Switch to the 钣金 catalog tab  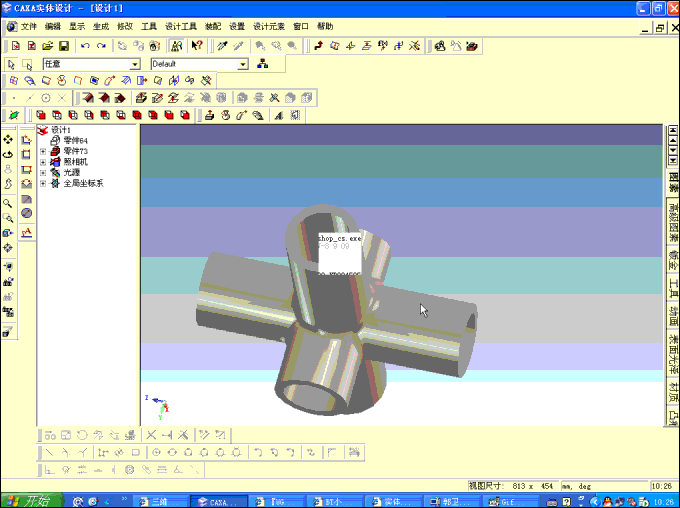[673, 260]
